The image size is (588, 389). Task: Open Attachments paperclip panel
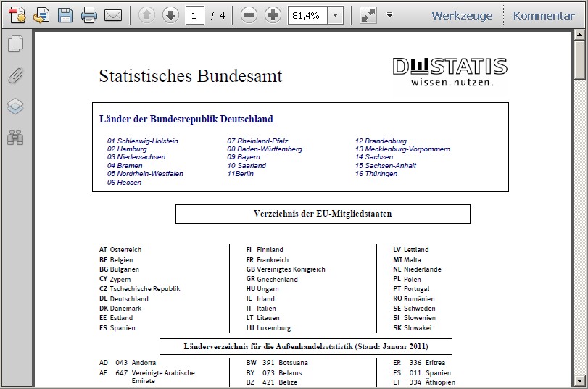(15, 75)
